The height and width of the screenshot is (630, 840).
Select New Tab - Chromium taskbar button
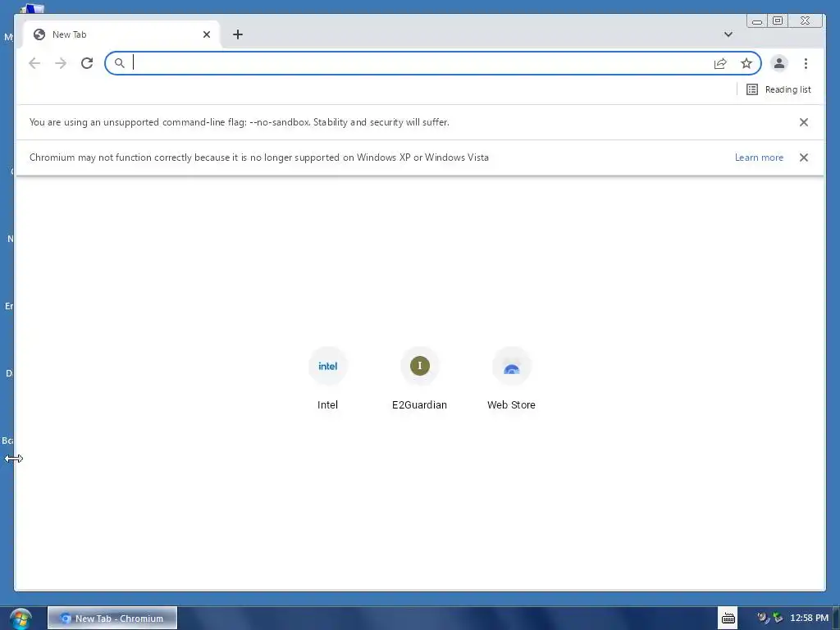point(112,619)
